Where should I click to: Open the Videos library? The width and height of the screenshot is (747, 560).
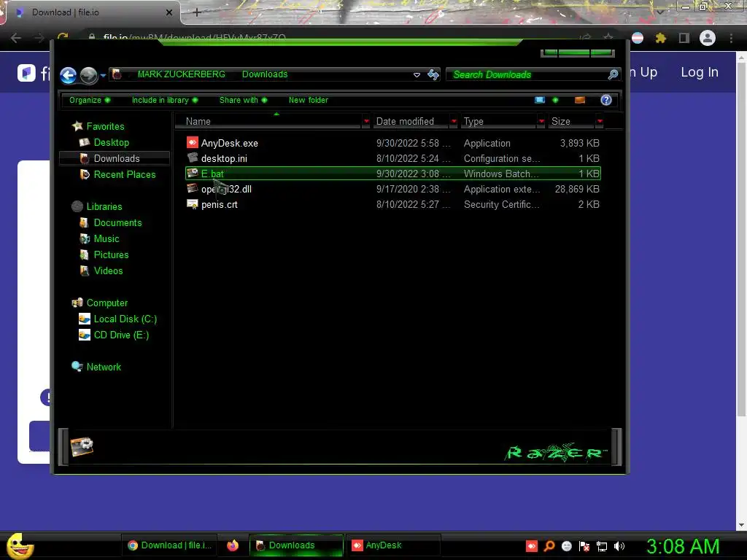pyautogui.click(x=108, y=271)
